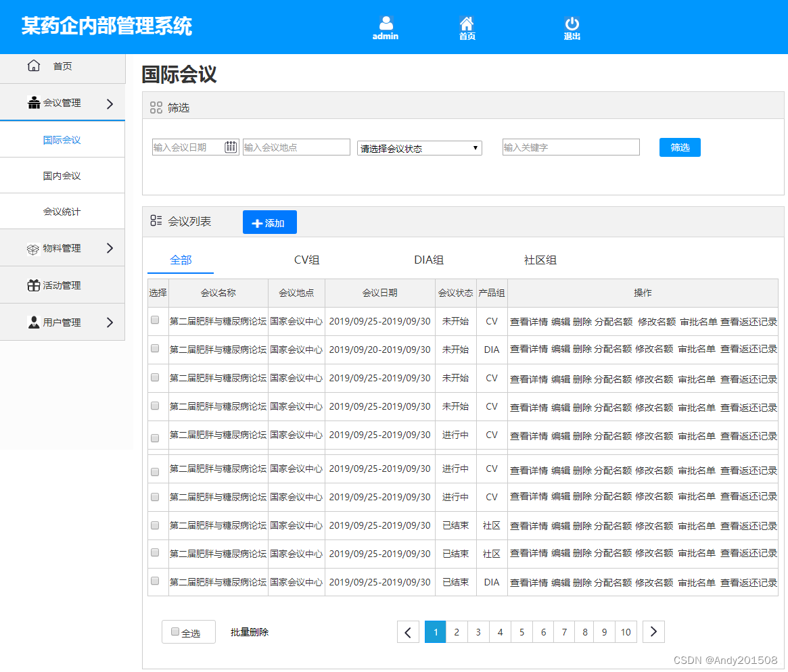
Task: Click 批量删除 to batch delete
Action: pyautogui.click(x=248, y=631)
